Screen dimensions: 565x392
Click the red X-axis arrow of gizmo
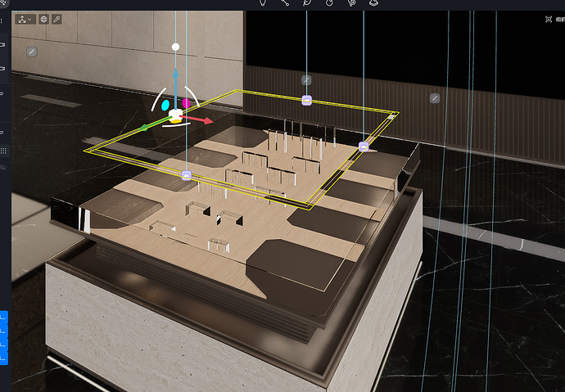click(206, 121)
